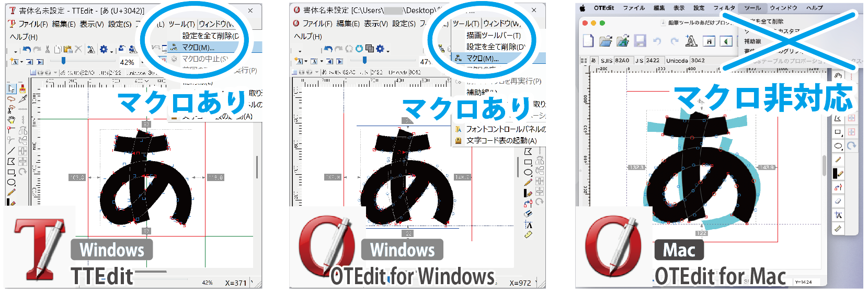Select the pencil tool in OTEdit Windows toolbox
The width and height of the screenshot is (868, 292).
[528, 183]
